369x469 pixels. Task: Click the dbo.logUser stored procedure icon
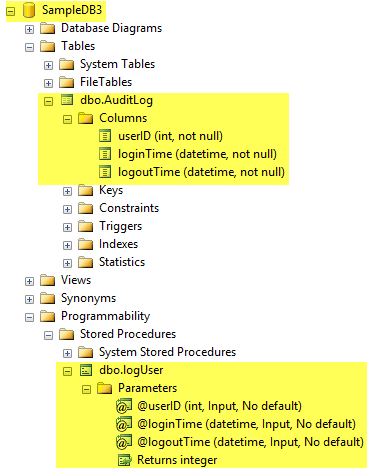coord(86,370)
